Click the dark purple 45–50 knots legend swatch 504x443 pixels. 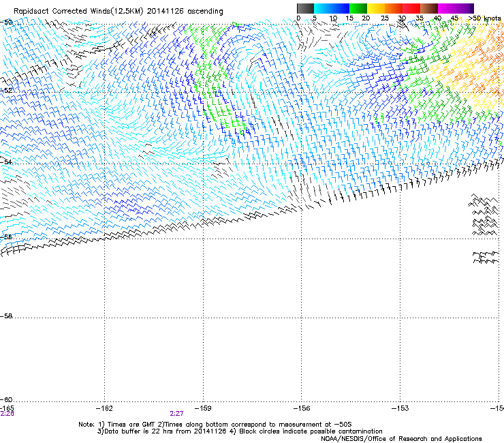(x=464, y=8)
